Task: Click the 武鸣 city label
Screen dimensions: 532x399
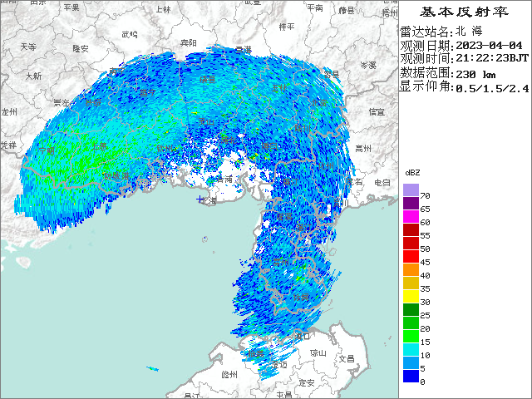Action: [x=130, y=34]
